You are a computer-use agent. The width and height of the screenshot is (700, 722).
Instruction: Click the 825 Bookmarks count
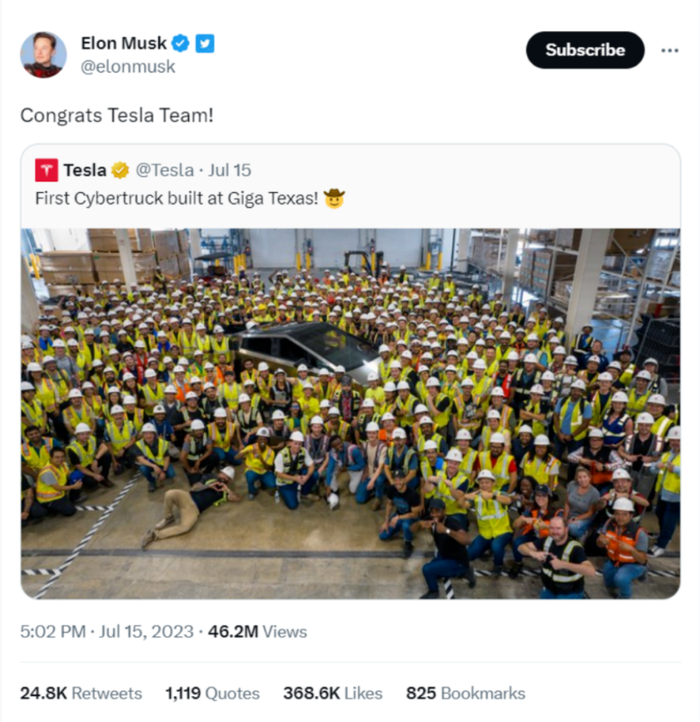(x=465, y=693)
